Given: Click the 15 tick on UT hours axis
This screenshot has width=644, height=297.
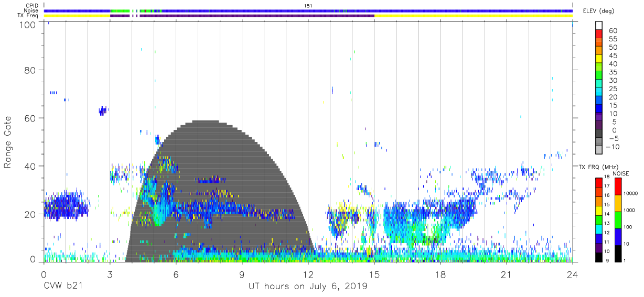Looking at the screenshot, I should pos(374,274).
